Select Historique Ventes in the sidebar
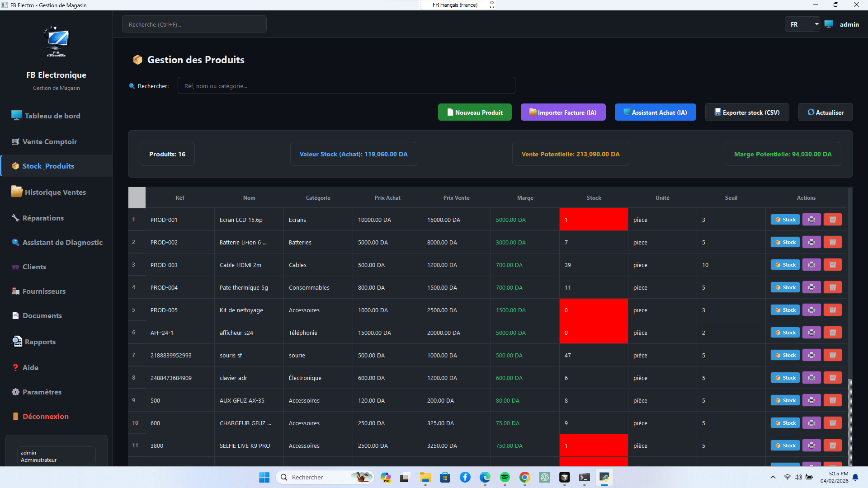 [x=55, y=192]
